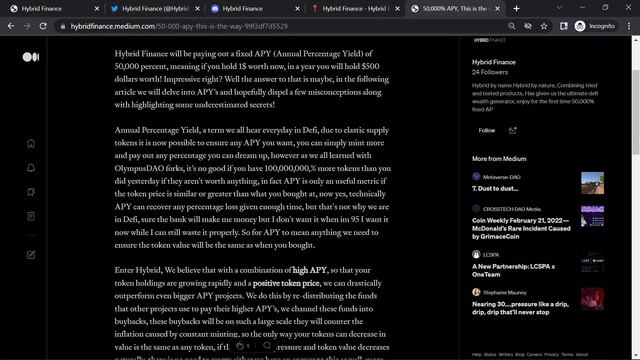
Task: Bookmark this page with star icon
Action: (x=544, y=26)
